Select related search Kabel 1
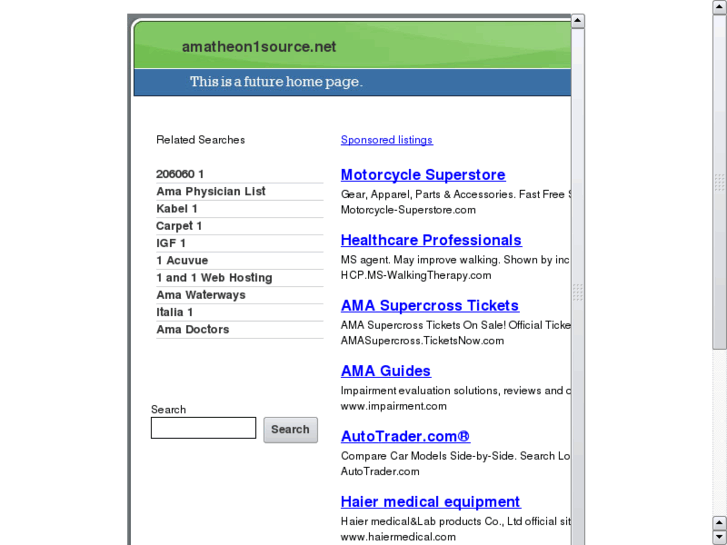The width and height of the screenshot is (727, 545). pos(177,209)
